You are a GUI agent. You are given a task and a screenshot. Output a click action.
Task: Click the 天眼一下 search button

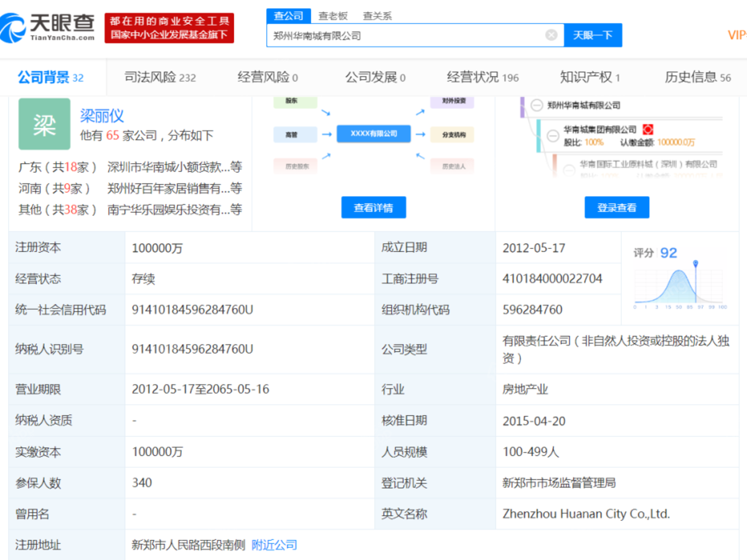pyautogui.click(x=593, y=35)
